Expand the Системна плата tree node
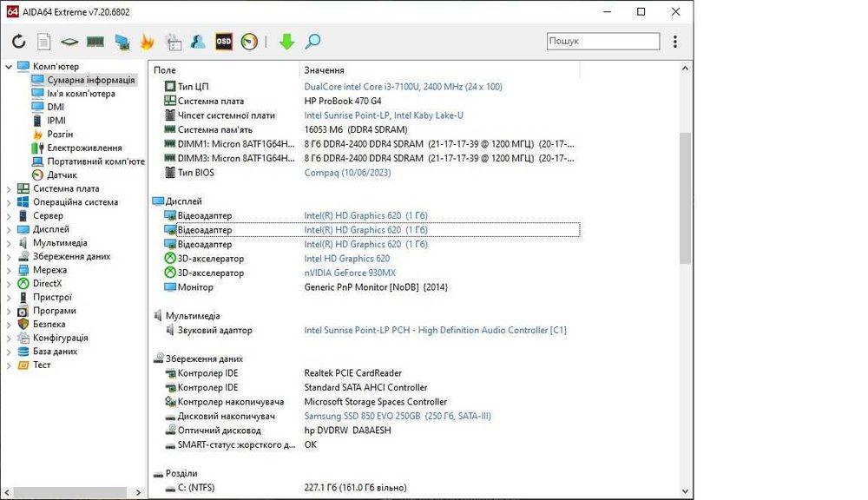The width and height of the screenshot is (868, 500). point(9,189)
